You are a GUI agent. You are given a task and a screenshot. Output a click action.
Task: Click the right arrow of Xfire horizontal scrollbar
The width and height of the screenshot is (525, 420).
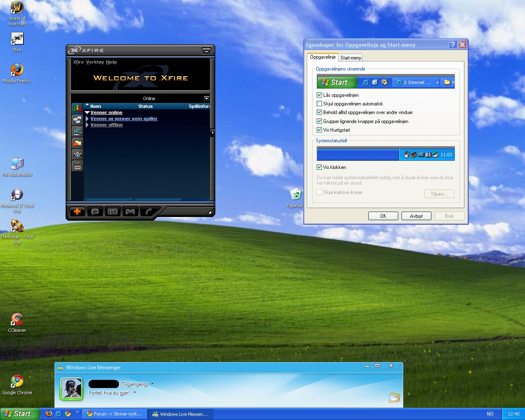(x=208, y=200)
